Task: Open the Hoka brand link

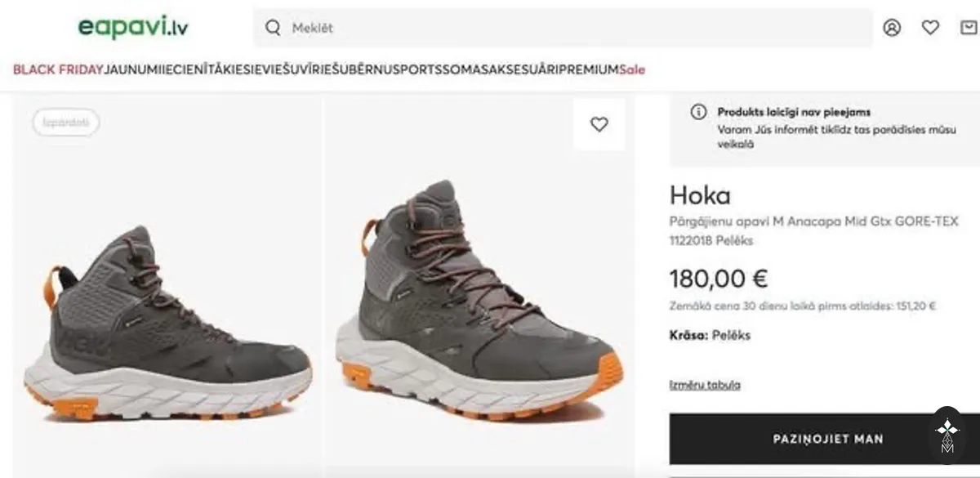Action: (700, 195)
